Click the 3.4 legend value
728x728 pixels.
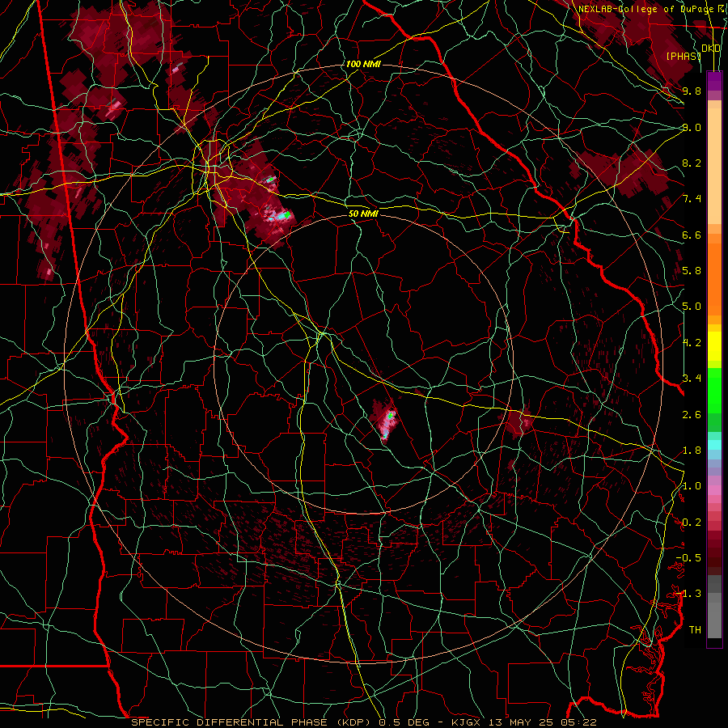(x=692, y=378)
